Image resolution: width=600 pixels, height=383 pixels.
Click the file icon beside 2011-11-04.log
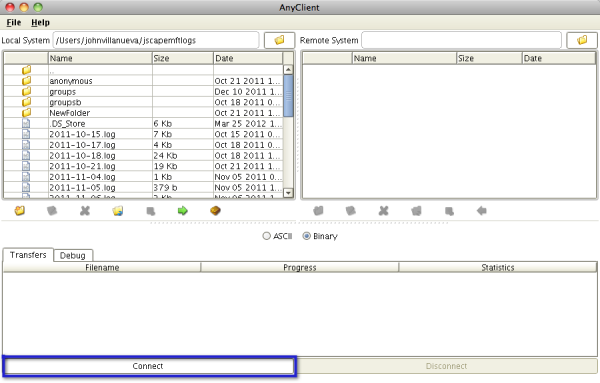coord(26,177)
